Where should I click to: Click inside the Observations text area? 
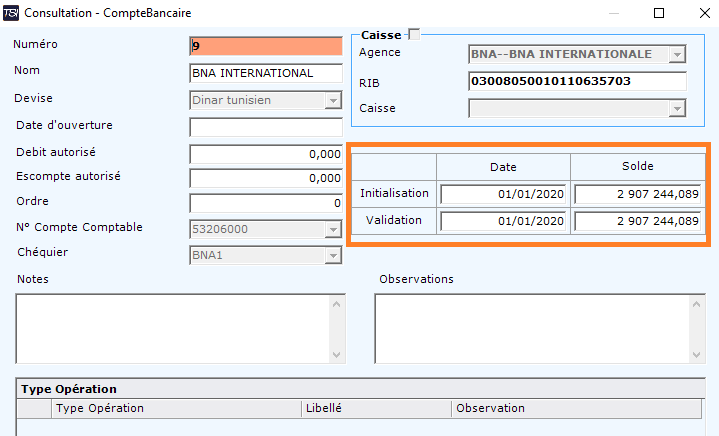pyautogui.click(x=532, y=329)
